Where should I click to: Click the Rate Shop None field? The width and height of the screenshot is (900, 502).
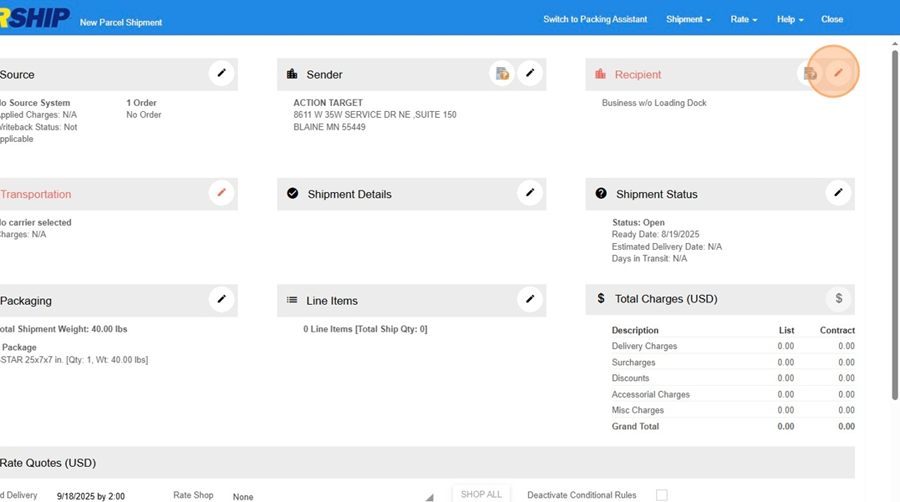coord(243,496)
